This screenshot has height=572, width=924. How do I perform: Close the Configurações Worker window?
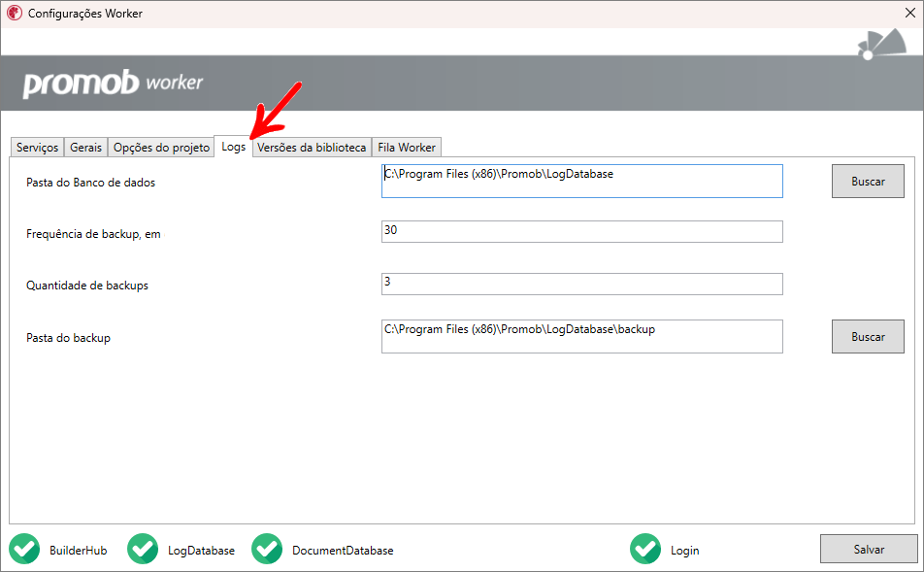coord(909,13)
